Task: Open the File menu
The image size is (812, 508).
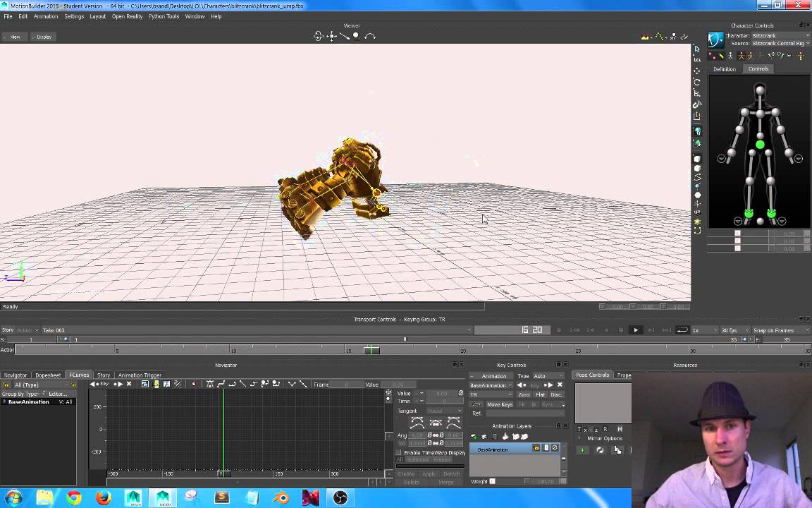Action: pos(8,16)
